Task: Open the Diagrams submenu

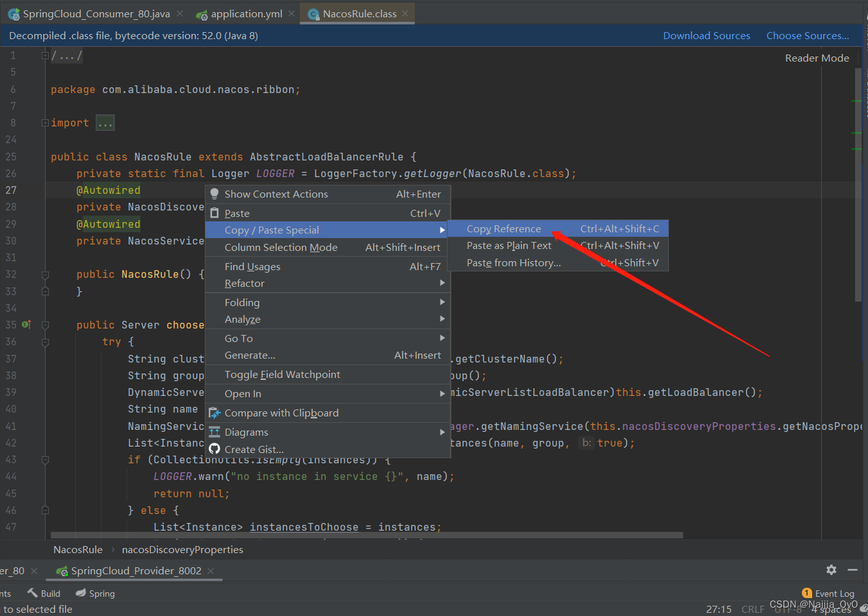Action: 327,432
